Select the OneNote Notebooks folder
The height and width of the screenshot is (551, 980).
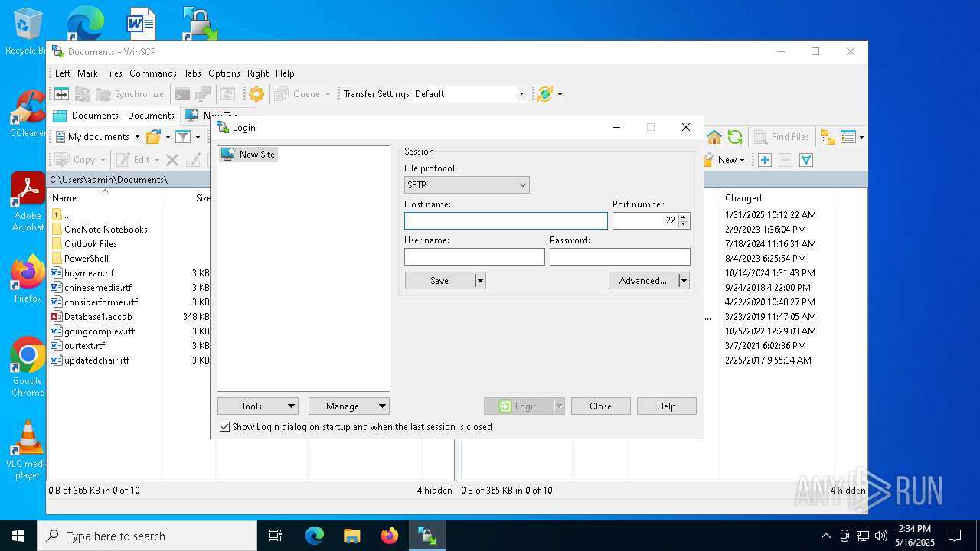coord(106,230)
